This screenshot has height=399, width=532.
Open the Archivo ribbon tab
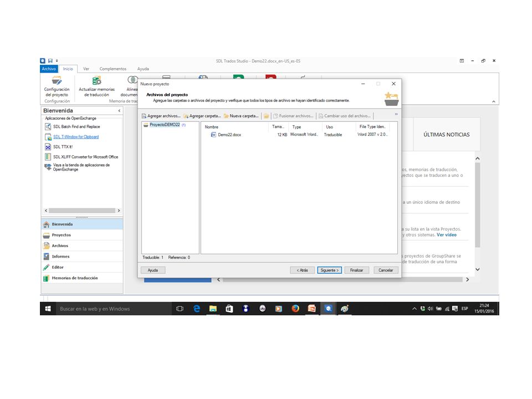pyautogui.click(x=49, y=69)
